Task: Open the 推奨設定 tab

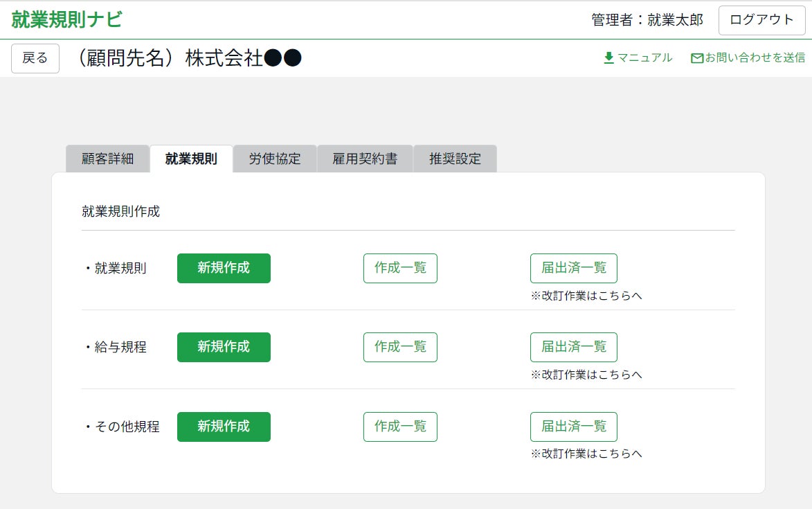Action: click(x=455, y=159)
